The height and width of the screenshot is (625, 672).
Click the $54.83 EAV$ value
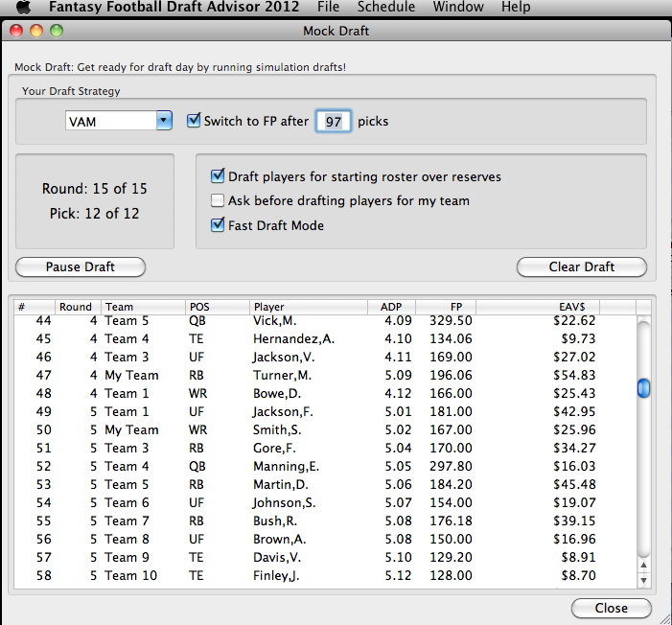[x=574, y=375]
